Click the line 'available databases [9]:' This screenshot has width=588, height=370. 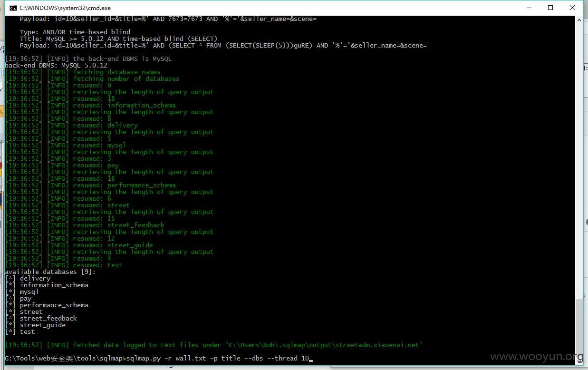point(50,272)
